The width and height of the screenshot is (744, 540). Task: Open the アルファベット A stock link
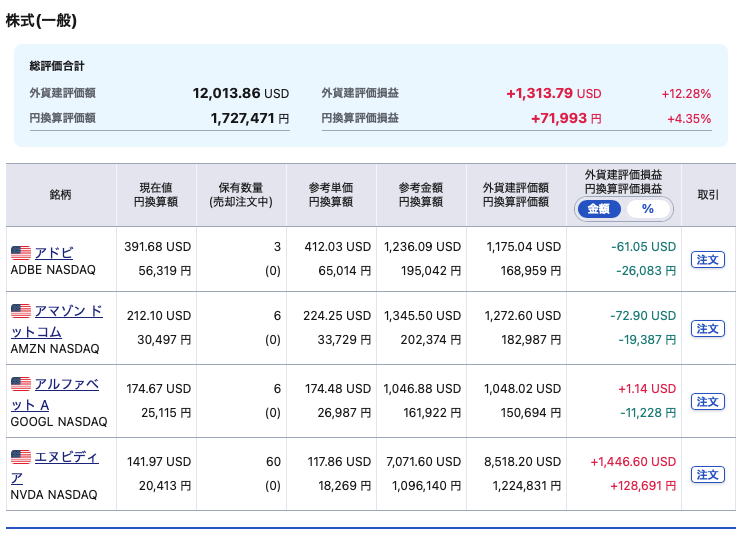[x=55, y=394]
